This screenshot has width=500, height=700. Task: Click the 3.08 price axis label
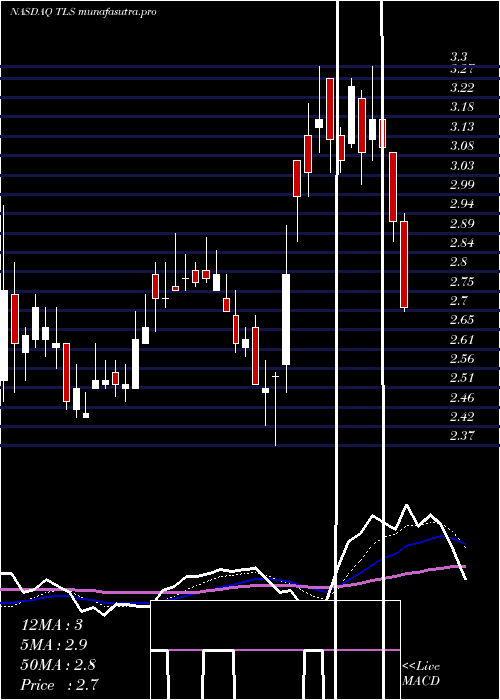[x=461, y=146]
